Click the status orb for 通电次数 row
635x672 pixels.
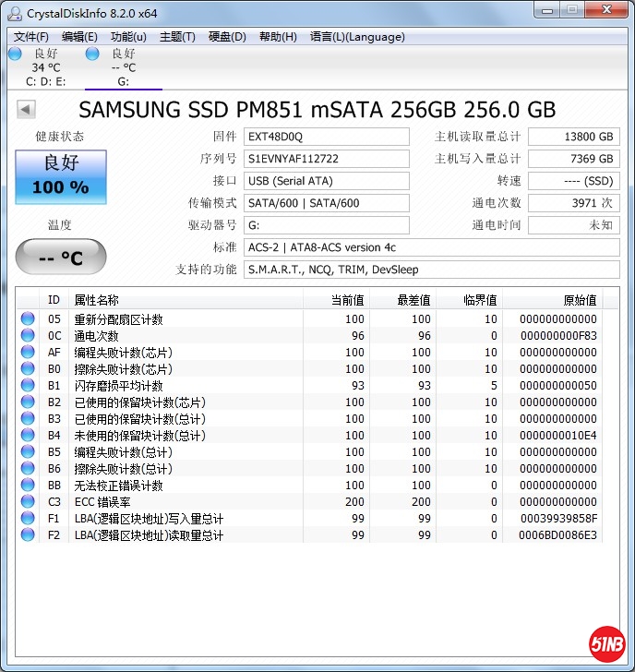click(28, 336)
